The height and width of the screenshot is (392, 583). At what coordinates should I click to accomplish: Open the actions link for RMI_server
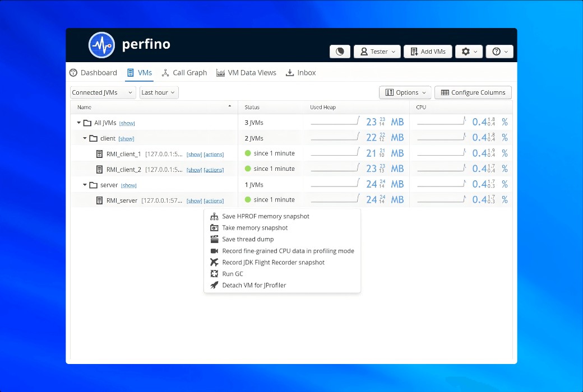214,200
